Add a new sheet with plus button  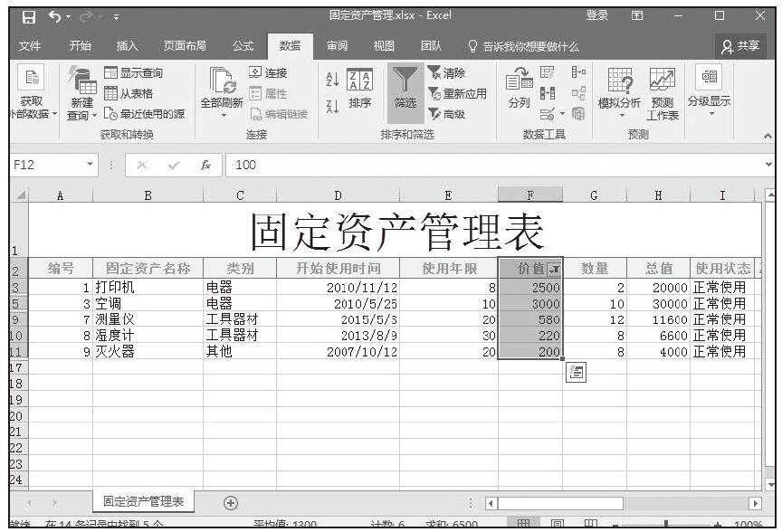tap(231, 502)
